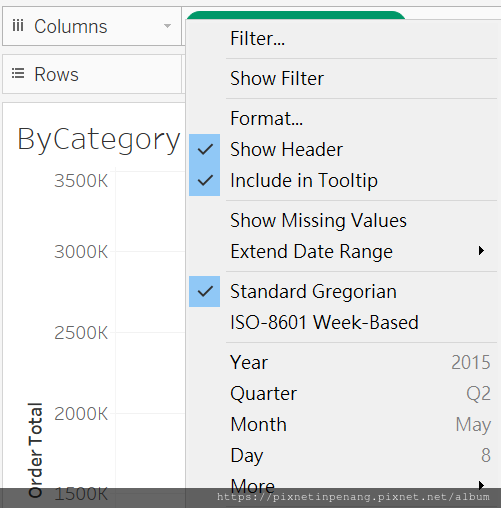Click the Order Total axis label
This screenshot has width=501, height=508.
[x=35, y=450]
